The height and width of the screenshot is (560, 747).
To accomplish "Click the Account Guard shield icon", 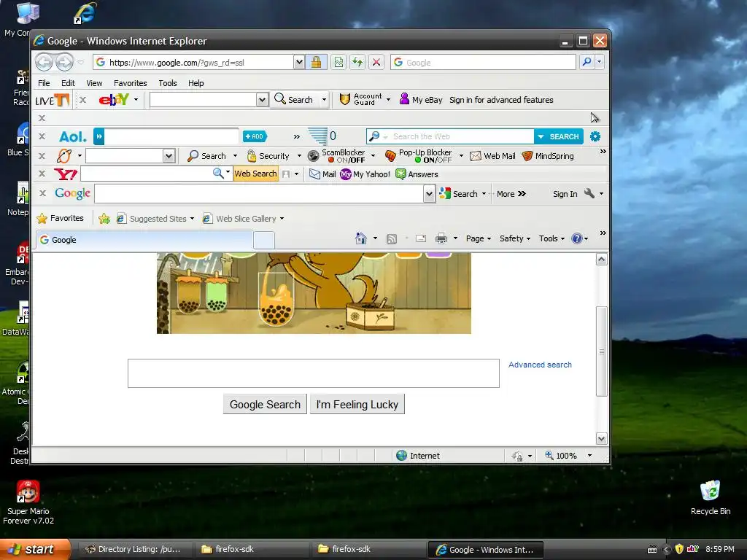I will (x=345, y=99).
